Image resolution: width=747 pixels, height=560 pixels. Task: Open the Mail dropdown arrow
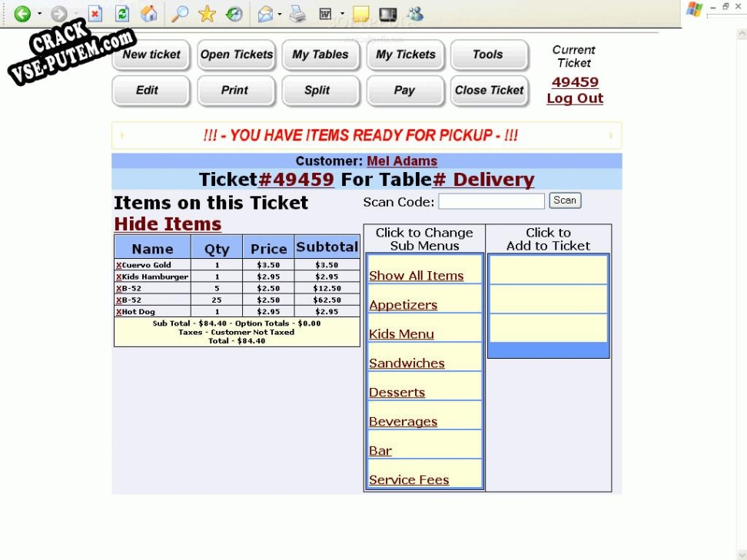(280, 14)
